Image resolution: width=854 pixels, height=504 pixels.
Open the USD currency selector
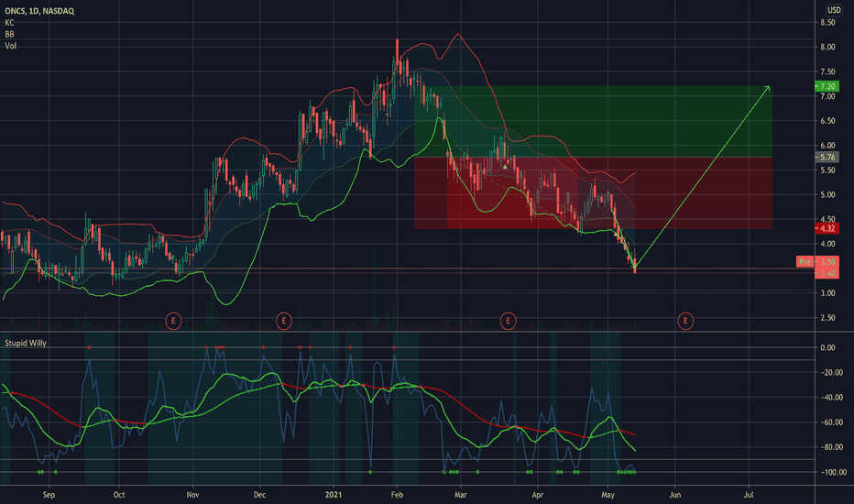[x=834, y=10]
